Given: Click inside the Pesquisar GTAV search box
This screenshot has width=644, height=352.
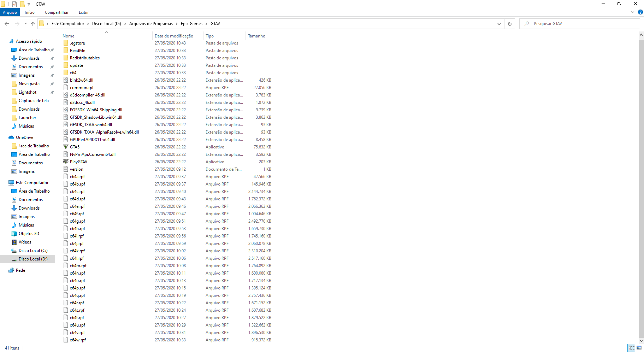Looking at the screenshot, I should pyautogui.click(x=579, y=23).
